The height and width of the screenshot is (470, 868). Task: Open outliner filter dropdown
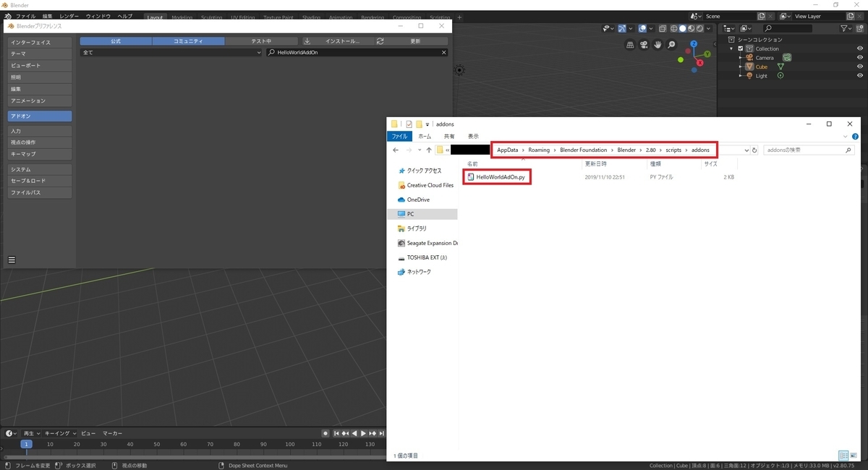[846, 28]
